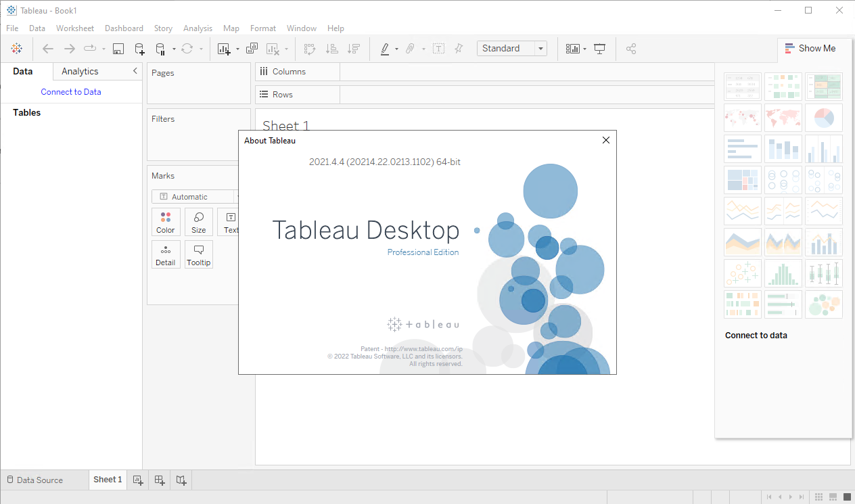
Task: Open the Refresh dropdown arrow
Action: [x=201, y=49]
